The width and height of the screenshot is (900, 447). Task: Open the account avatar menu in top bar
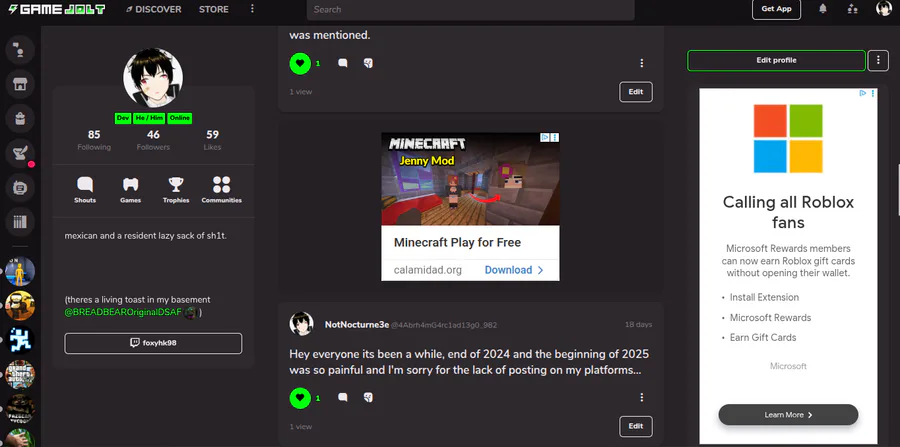tap(884, 9)
